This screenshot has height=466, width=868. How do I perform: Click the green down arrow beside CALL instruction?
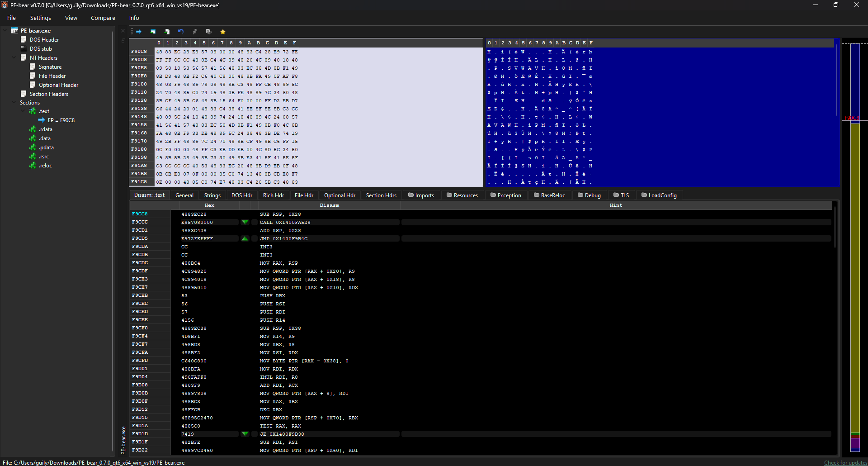tap(245, 222)
